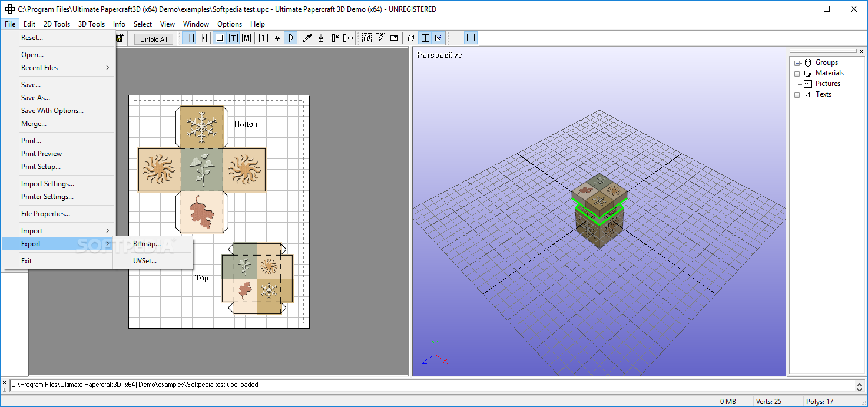Choose UVSet... from Export submenu

[x=153, y=261]
